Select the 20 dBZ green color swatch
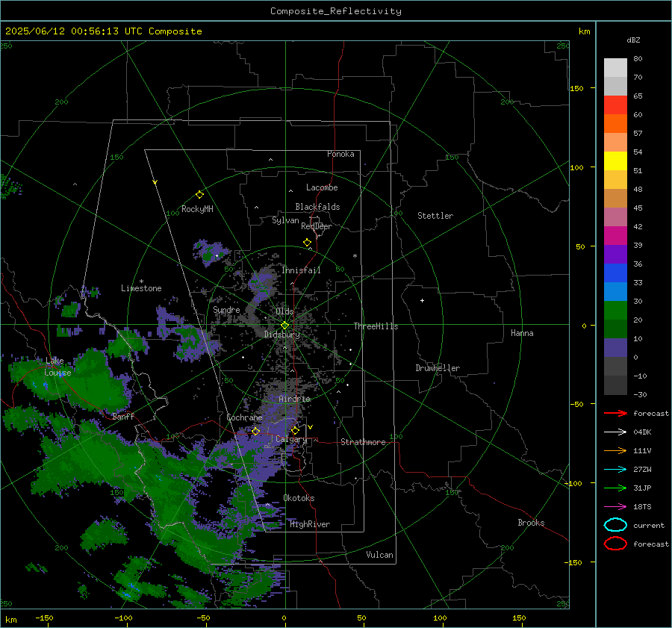 click(x=615, y=311)
